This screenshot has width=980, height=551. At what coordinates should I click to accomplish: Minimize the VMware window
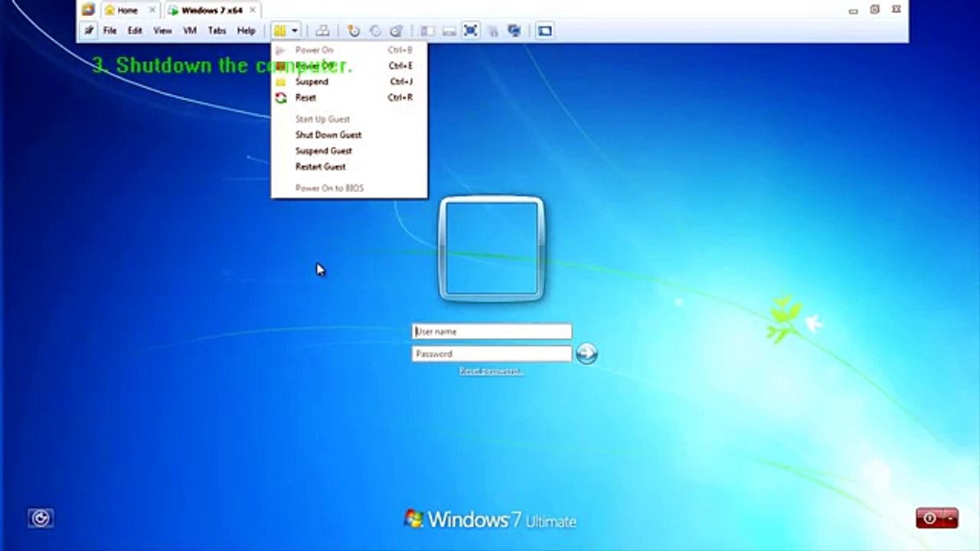(x=854, y=11)
